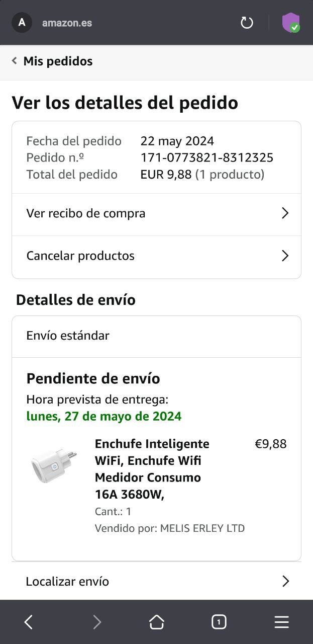Select the Cancelar productos row
This screenshot has width=313, height=644.
pyautogui.click(x=80, y=256)
